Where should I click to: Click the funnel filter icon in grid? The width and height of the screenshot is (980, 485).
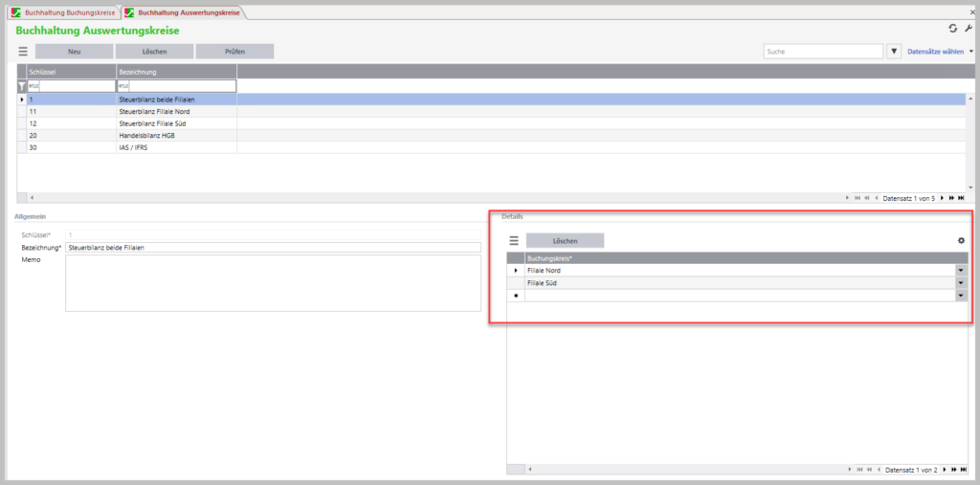(22, 86)
